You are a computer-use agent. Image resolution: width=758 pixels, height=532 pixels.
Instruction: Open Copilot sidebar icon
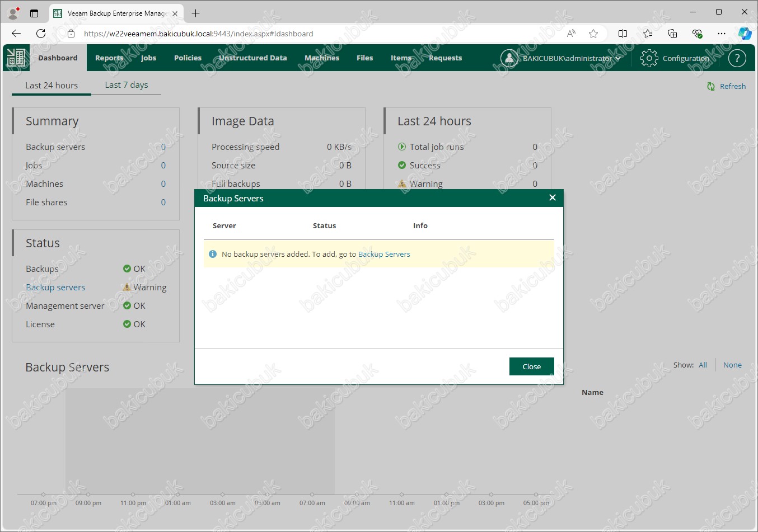pos(745,34)
